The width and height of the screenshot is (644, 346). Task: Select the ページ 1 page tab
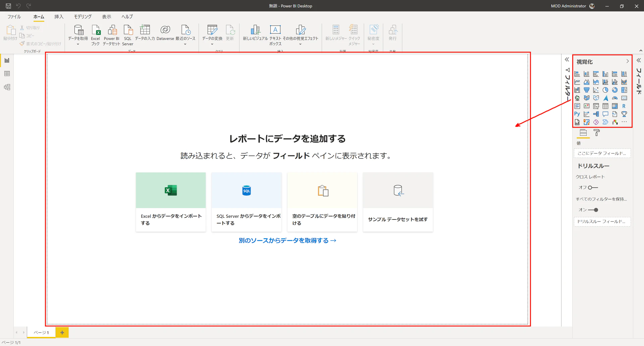tap(41, 333)
